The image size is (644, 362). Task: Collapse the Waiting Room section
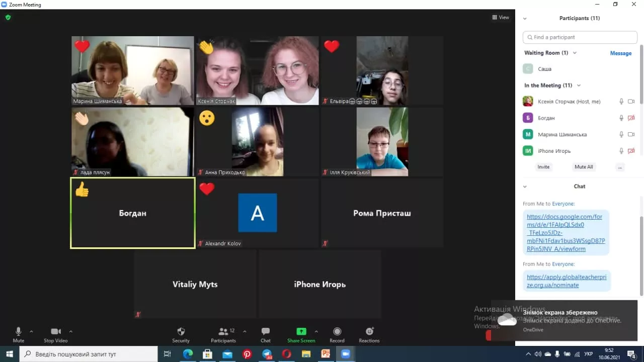click(x=575, y=53)
